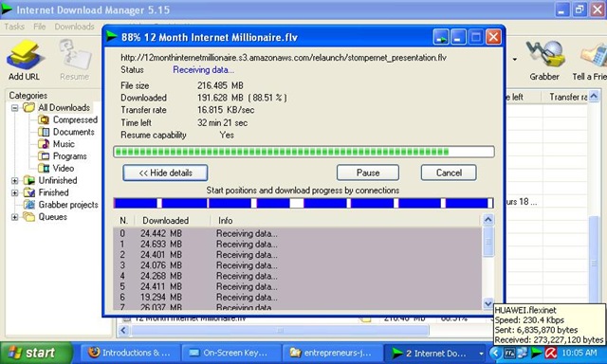The height and width of the screenshot is (364, 607).
Task: Click the dialog's green-arrow send-to-tray button
Action: click(441, 38)
